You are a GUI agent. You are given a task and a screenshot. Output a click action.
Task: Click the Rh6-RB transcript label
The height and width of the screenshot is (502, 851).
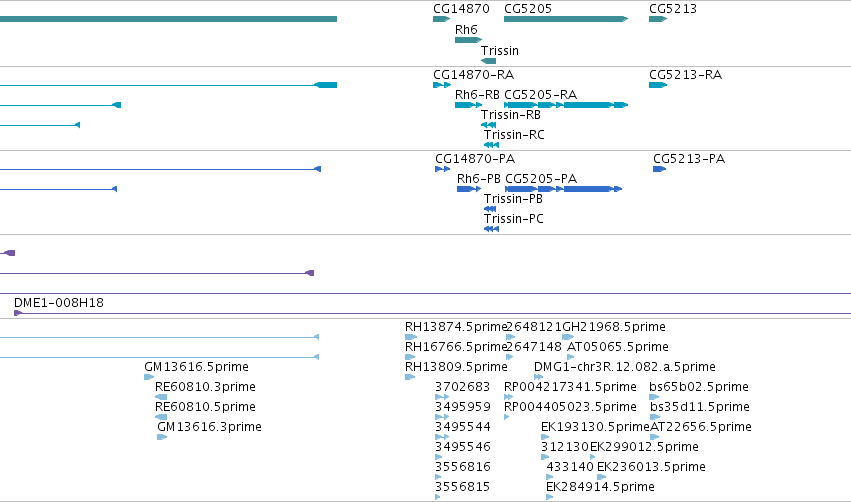(477, 95)
